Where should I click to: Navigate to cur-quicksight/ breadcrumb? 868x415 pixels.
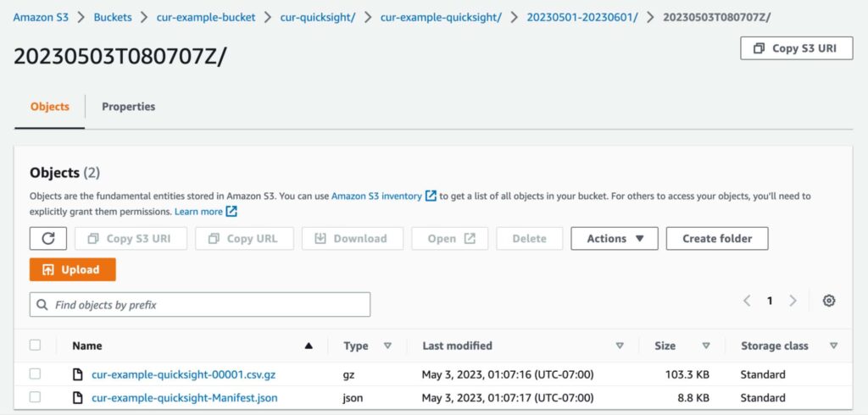[318, 17]
